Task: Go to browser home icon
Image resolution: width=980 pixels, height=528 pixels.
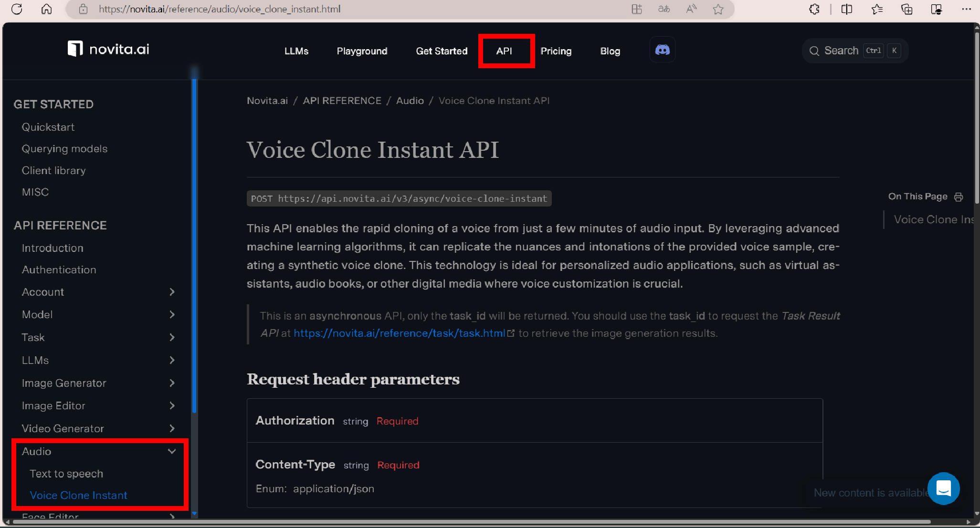Action: click(x=46, y=9)
